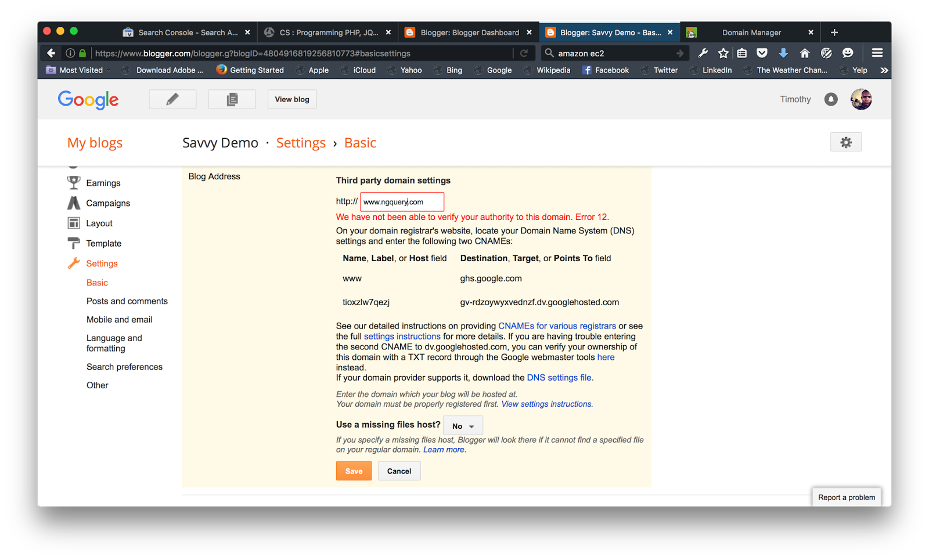Open the Most Visited bookmarks dropdown
Viewport: 929px width, 560px height.
tap(78, 70)
